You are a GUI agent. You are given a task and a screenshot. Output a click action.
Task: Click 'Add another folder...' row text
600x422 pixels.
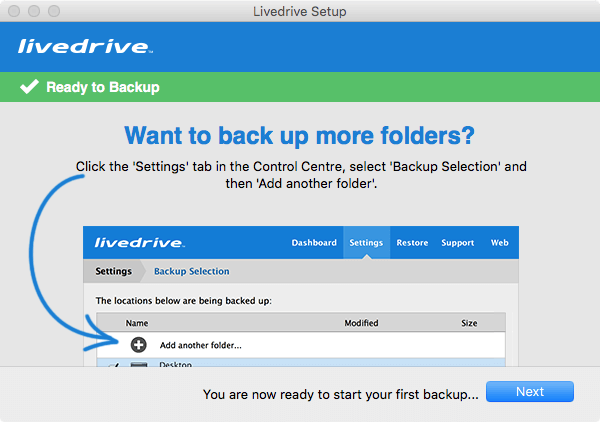pyautogui.click(x=201, y=345)
